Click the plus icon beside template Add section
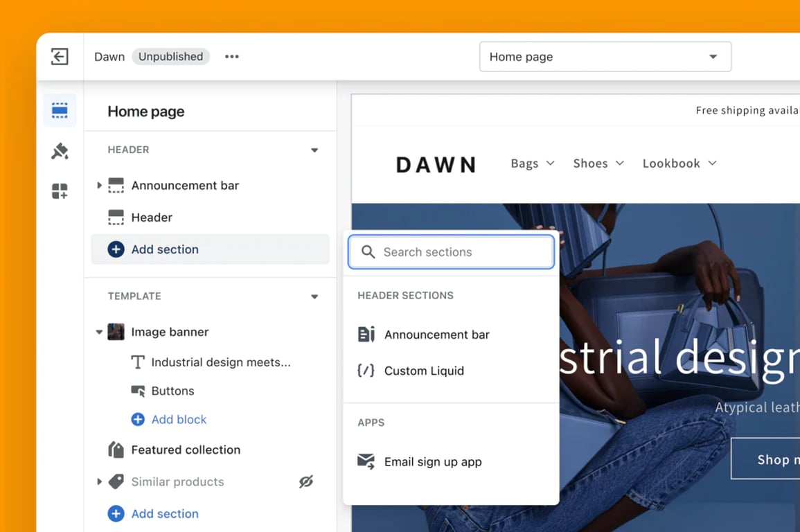Image resolution: width=800 pixels, height=532 pixels. coord(116,513)
